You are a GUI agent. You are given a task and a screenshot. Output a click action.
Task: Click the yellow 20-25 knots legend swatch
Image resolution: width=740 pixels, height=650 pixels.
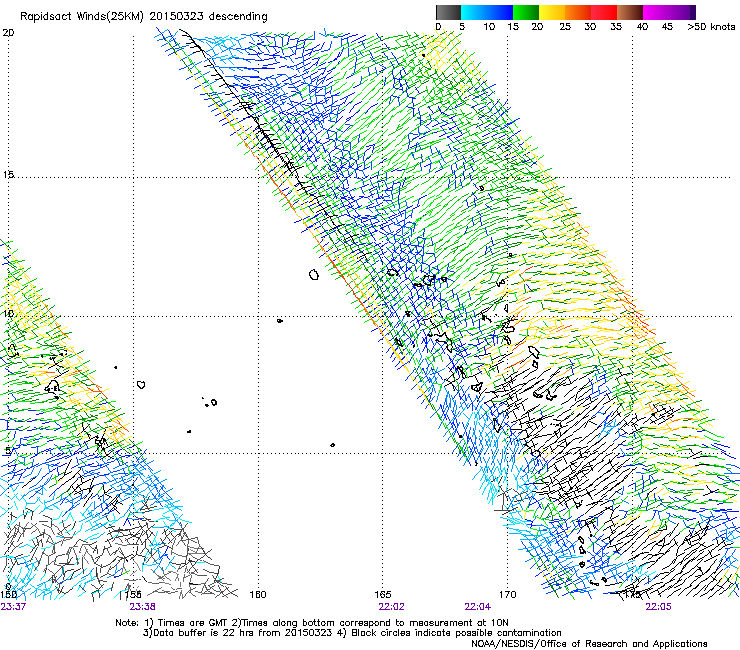point(552,12)
